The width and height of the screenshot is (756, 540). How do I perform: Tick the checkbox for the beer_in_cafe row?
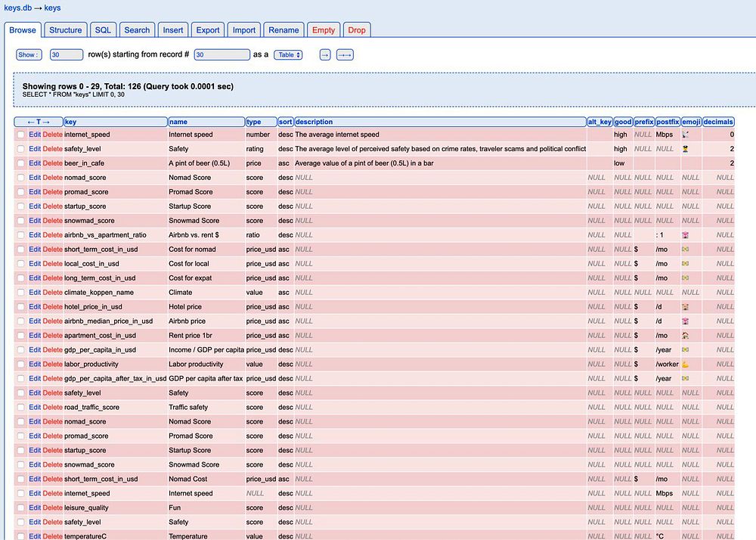coord(21,163)
